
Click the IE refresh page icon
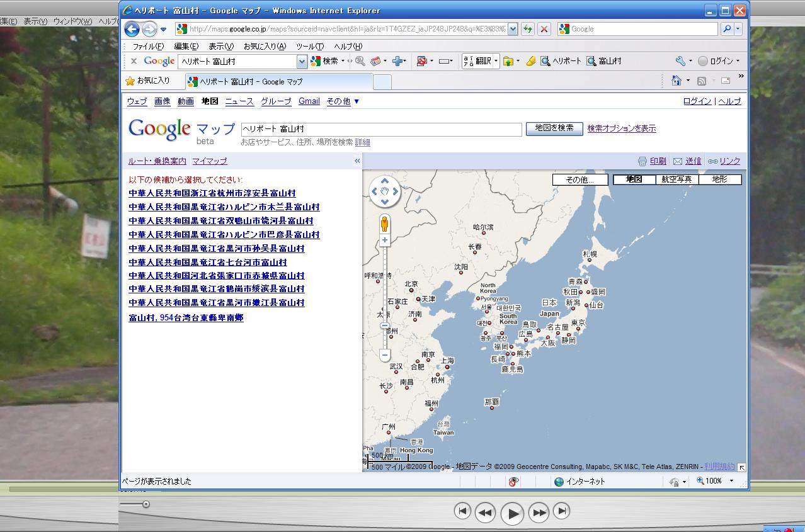click(x=528, y=29)
